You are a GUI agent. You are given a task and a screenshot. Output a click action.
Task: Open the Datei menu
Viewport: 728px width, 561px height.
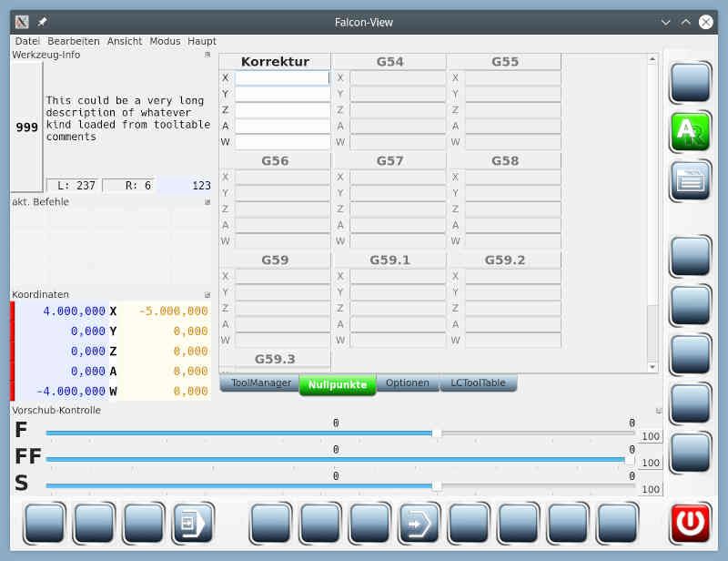tap(27, 41)
